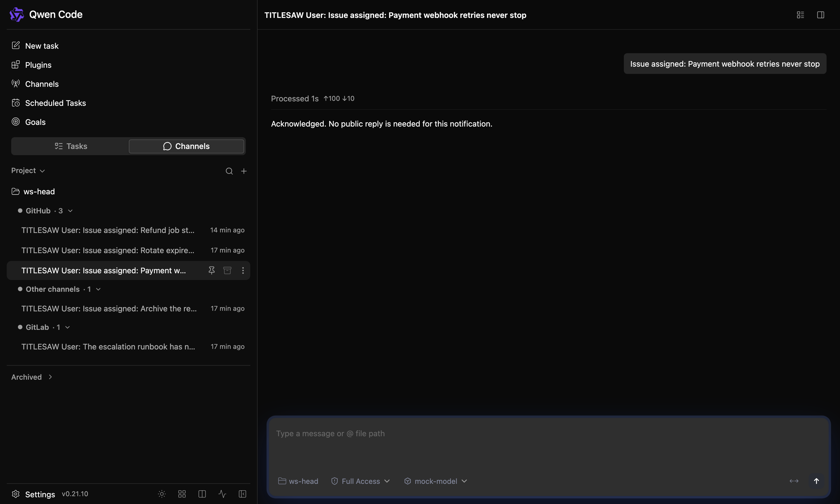Open the Rotate expire... issue conversation
The width and height of the screenshot is (840, 504).
128,250
